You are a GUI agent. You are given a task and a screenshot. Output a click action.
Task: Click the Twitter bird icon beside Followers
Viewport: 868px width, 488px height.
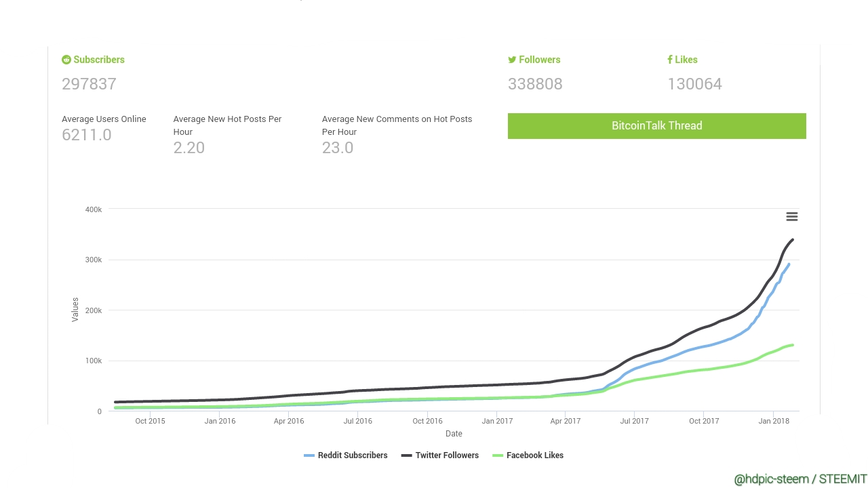pos(512,60)
